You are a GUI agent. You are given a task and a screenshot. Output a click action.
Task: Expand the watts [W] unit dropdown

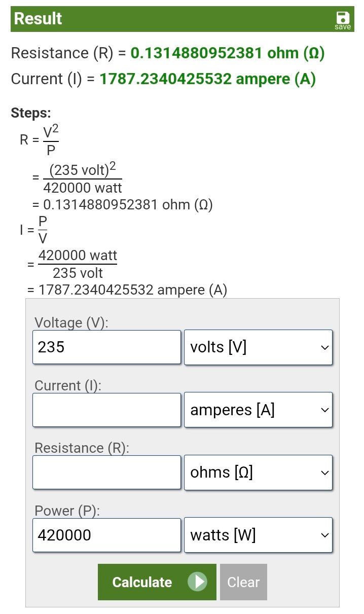pyautogui.click(x=258, y=535)
